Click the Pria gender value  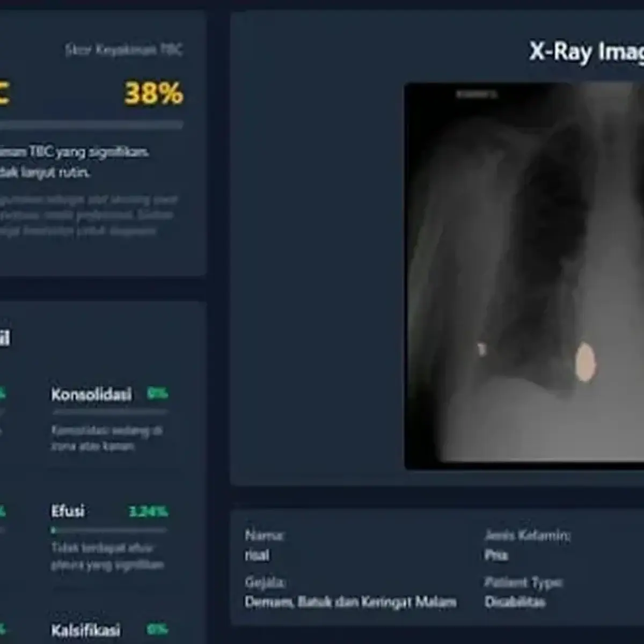(x=496, y=555)
